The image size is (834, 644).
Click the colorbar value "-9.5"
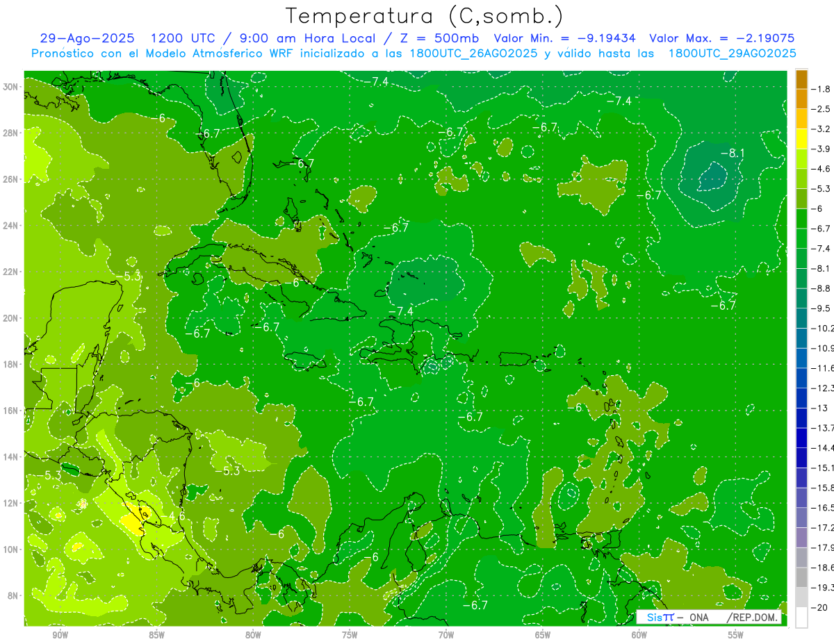(x=821, y=308)
